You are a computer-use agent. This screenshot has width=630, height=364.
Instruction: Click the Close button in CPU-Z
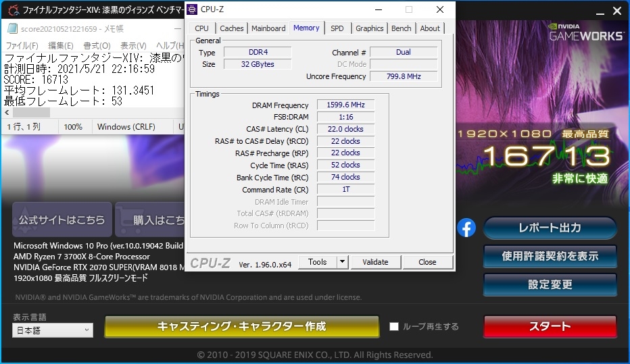pyautogui.click(x=427, y=262)
